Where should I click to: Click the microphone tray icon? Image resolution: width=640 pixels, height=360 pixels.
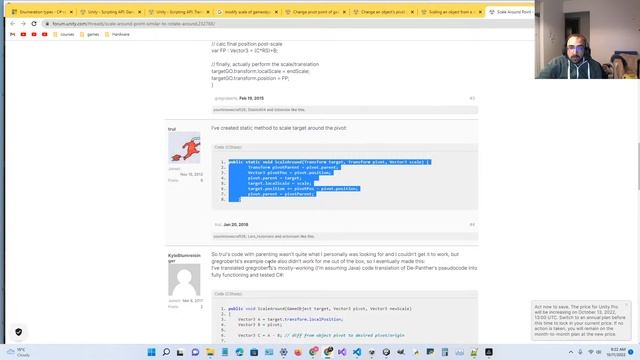[580, 352]
